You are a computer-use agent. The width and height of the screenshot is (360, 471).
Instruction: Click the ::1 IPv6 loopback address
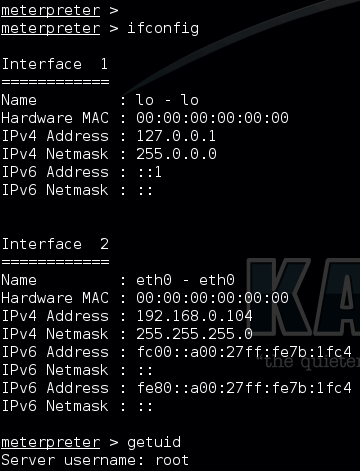click(x=150, y=172)
